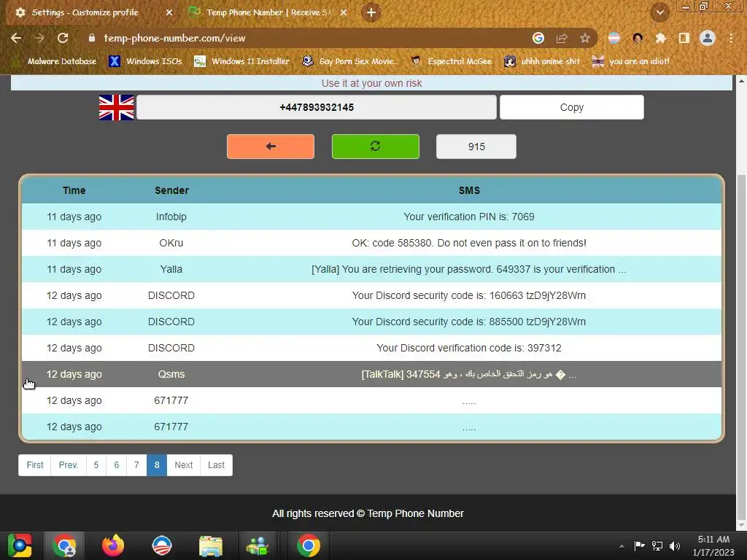
Task: Click the avatar face extension icon
Action: pyautogui.click(x=638, y=38)
